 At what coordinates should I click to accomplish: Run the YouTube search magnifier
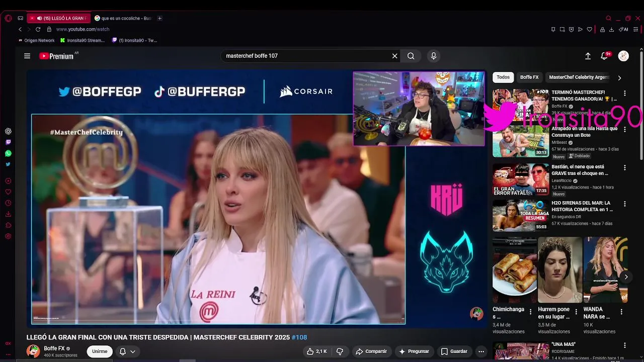411,56
